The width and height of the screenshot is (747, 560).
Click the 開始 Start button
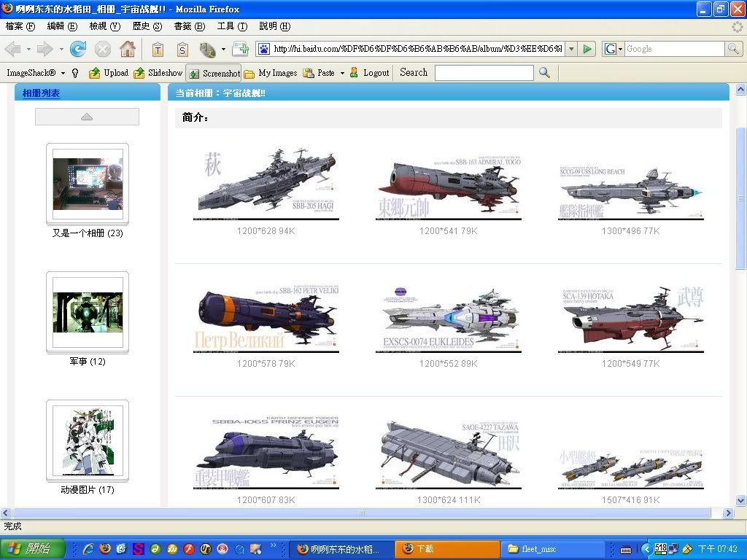pos(32,548)
